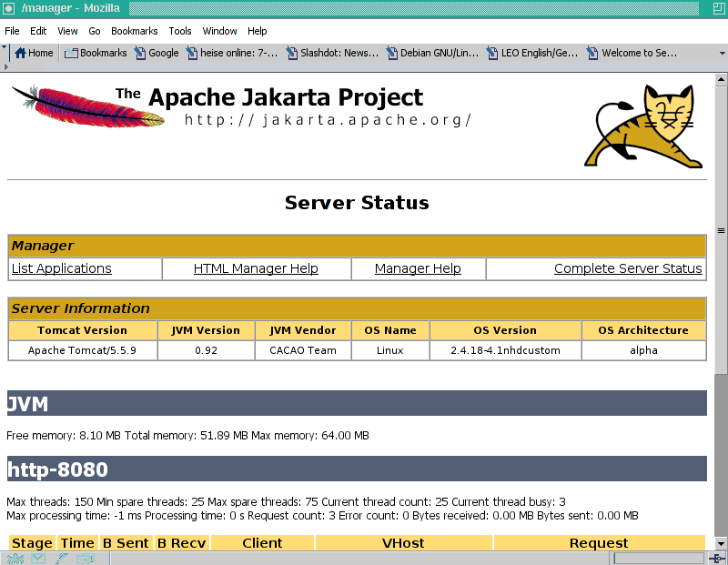
Task: Open the Help menu
Action: pos(258,31)
